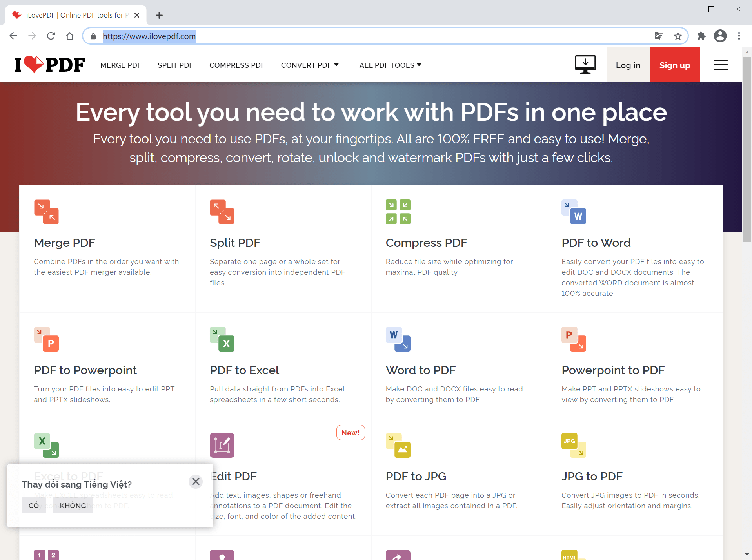
Task: Click the PDF to Powerpoint icon
Action: coord(46,339)
